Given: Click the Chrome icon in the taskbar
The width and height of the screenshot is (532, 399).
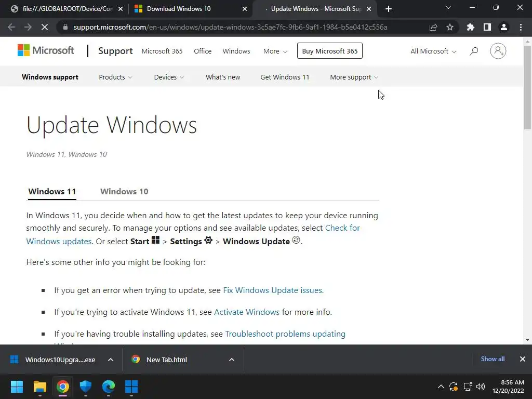Looking at the screenshot, I should point(63,387).
